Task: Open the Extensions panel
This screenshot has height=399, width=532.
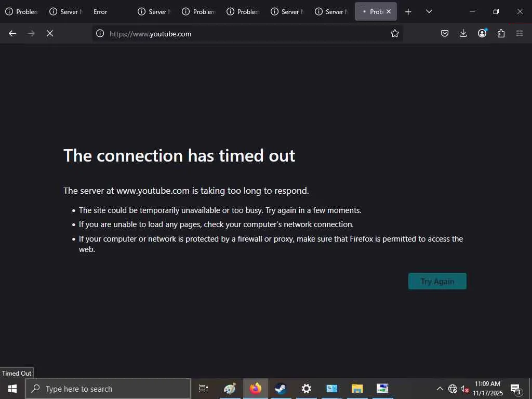Action: (501, 33)
